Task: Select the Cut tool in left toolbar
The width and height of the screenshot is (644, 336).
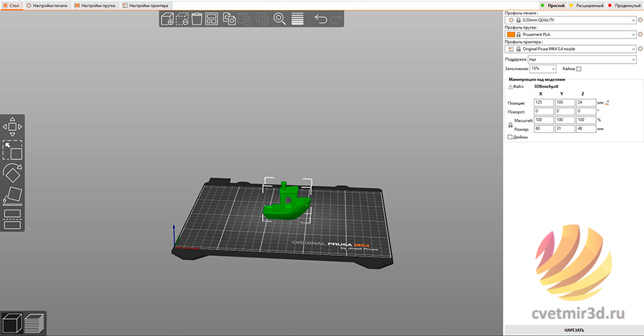Action: click(x=12, y=219)
